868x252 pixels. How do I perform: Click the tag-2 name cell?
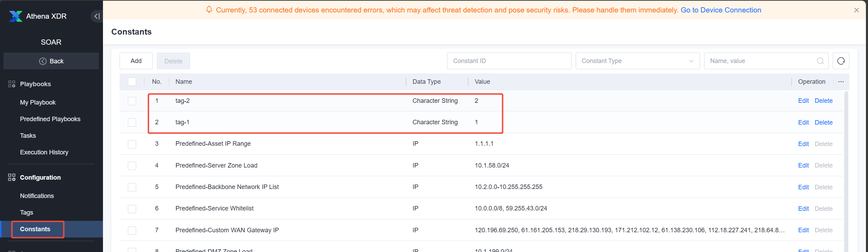tap(182, 101)
